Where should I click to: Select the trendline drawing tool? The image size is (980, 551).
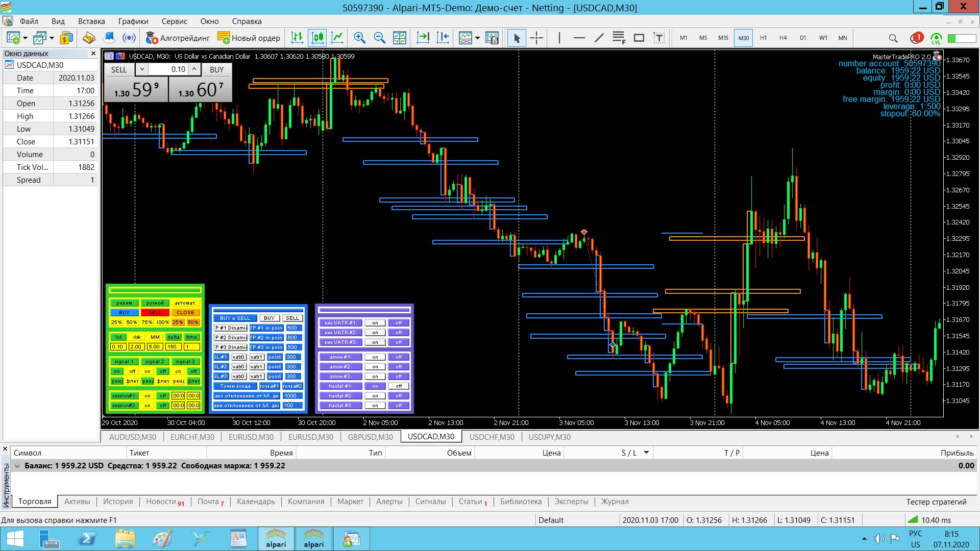[599, 38]
